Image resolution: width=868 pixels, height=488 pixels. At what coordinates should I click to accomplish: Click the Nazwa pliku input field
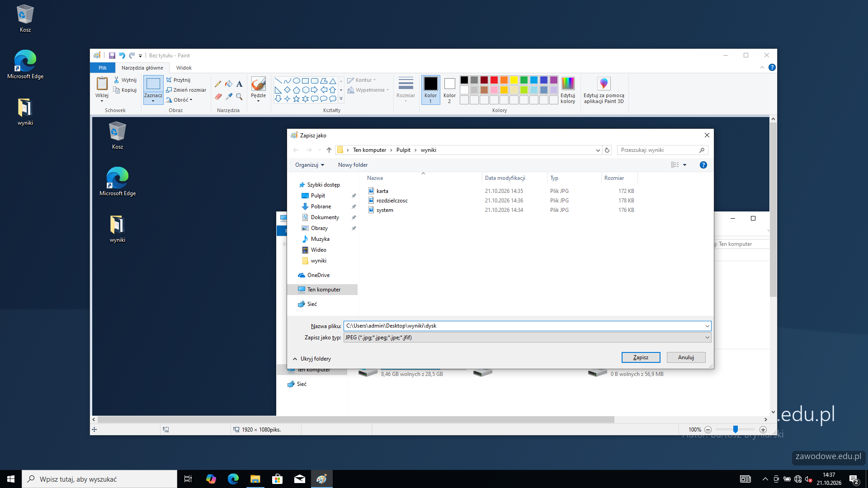click(x=524, y=326)
